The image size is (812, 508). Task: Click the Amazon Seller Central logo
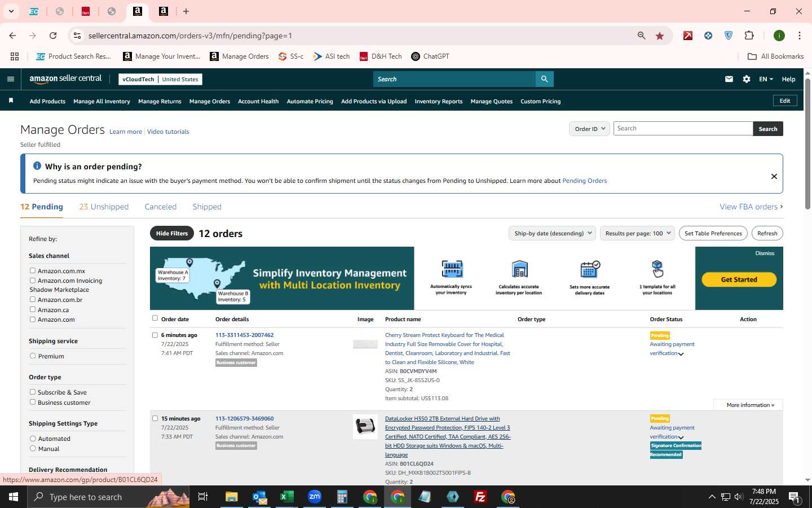tap(65, 79)
